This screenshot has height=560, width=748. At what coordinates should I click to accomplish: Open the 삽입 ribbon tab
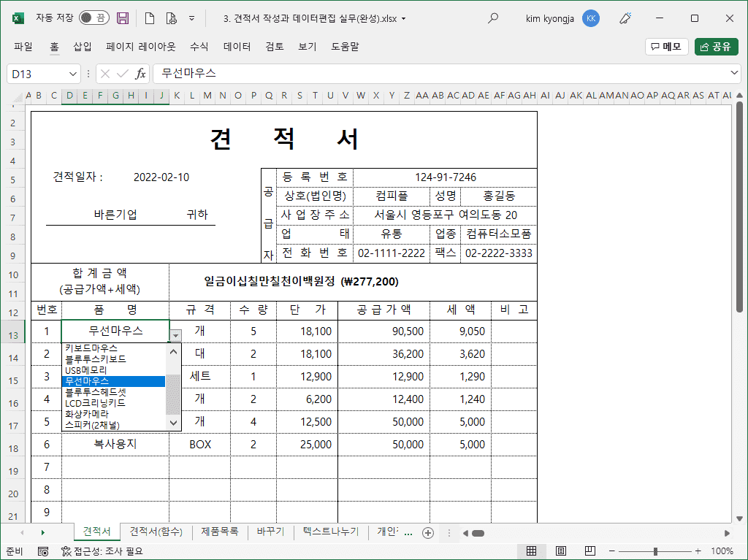tap(83, 47)
